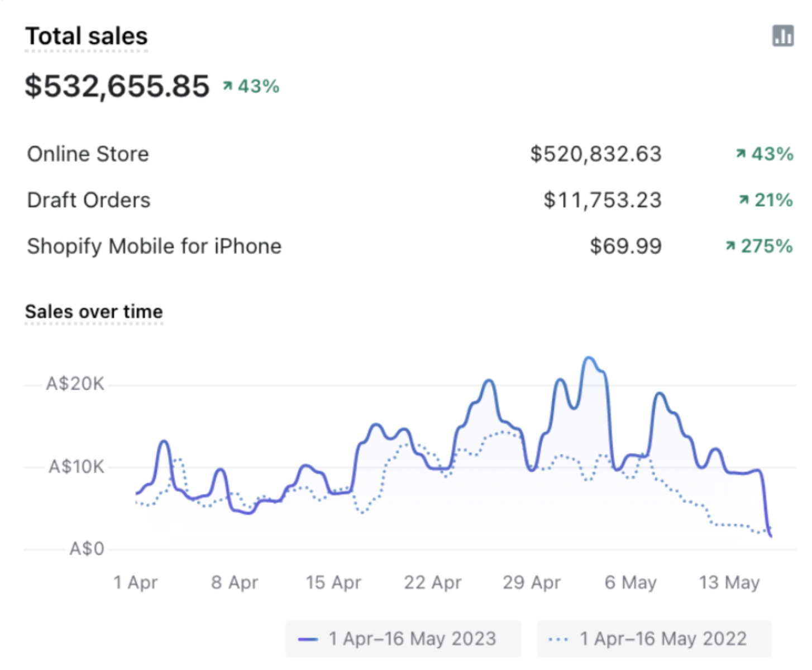
Task: Click the $520,832.63 Online Store amount
Action: [596, 154]
